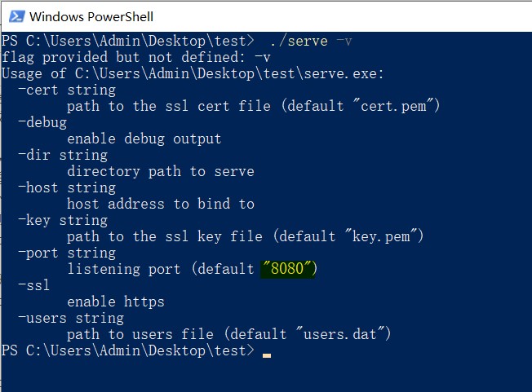Screen dimensions: 532x392
Task: Click the highlighted "8080" default port text
Action: (289, 269)
